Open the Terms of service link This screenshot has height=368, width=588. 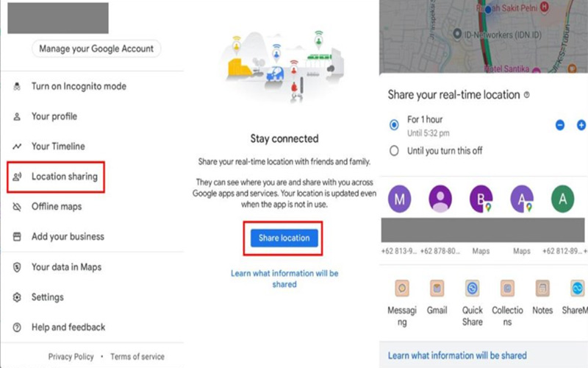tap(137, 356)
